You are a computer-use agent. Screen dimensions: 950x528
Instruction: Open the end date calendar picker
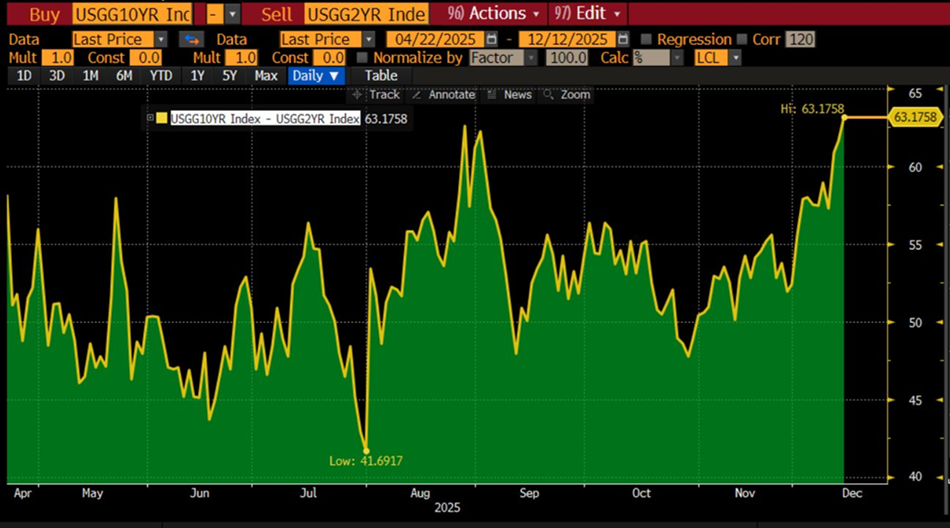tap(623, 39)
